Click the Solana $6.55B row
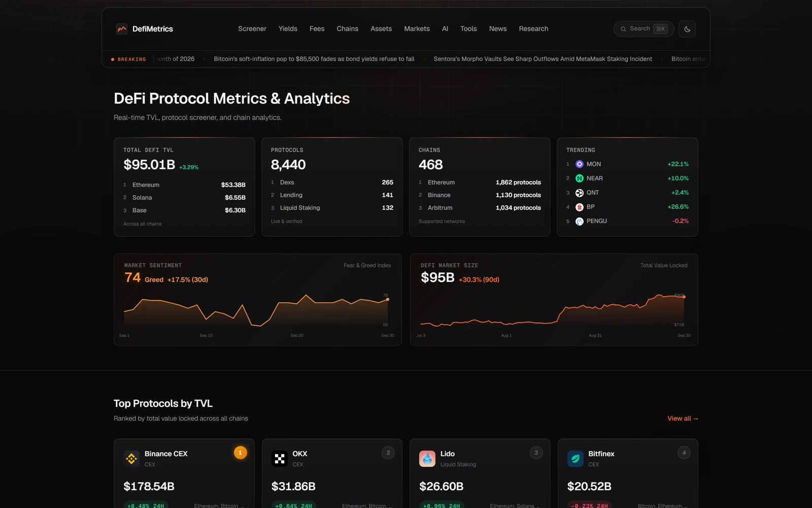The image size is (812, 508). coord(184,198)
